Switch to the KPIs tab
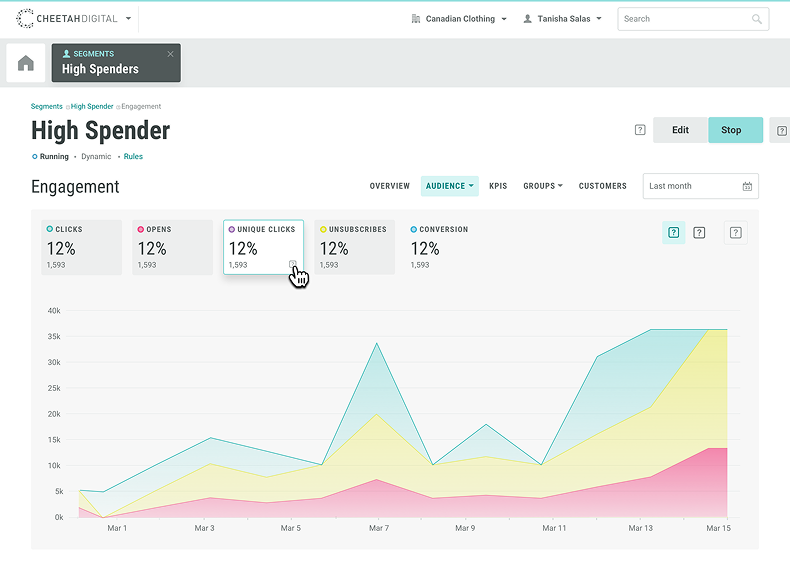The image size is (790, 581). (499, 186)
